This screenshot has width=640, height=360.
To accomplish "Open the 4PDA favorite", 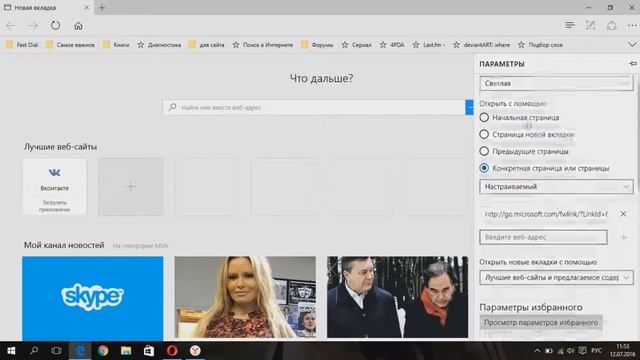I will (x=392, y=45).
